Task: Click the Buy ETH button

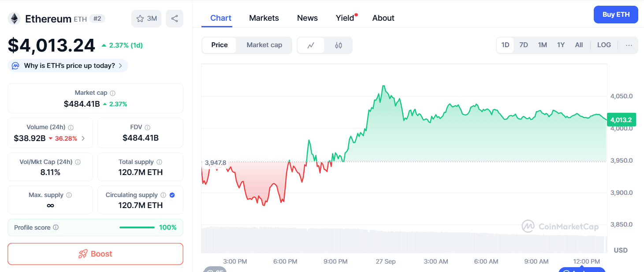Action: click(616, 15)
